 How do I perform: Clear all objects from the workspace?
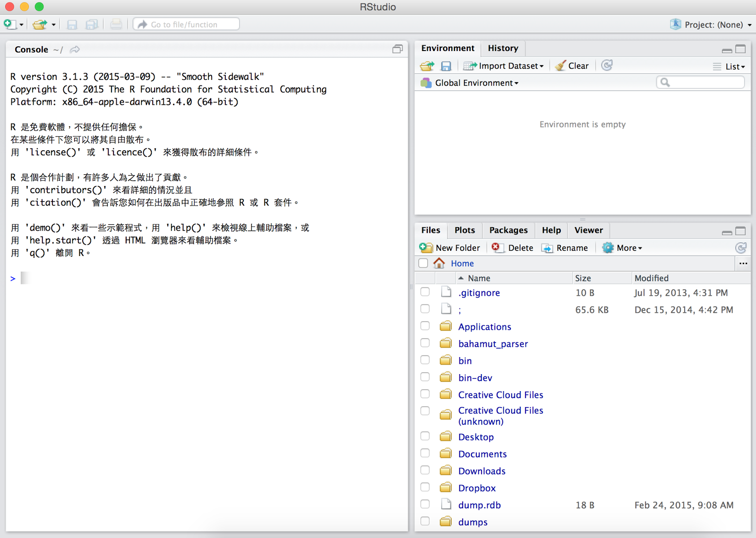point(572,66)
